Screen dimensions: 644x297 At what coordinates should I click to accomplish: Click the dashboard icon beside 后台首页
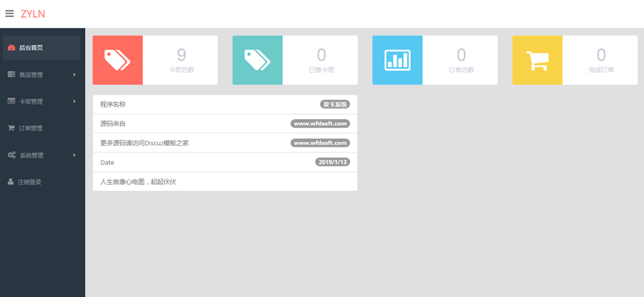[x=11, y=47]
